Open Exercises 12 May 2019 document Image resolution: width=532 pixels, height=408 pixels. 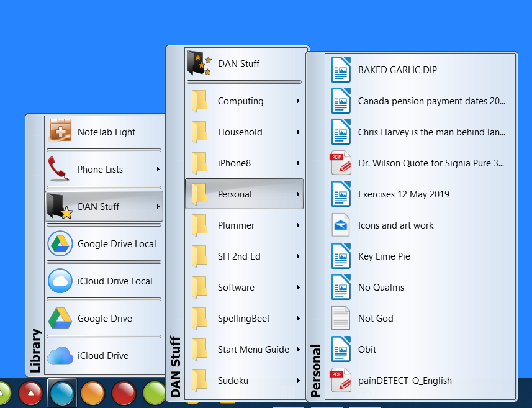(403, 194)
